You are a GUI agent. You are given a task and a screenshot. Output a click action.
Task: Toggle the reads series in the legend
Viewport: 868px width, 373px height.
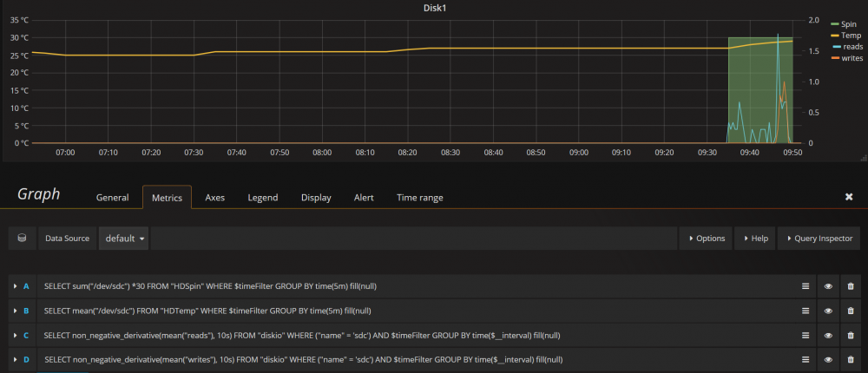[852, 47]
